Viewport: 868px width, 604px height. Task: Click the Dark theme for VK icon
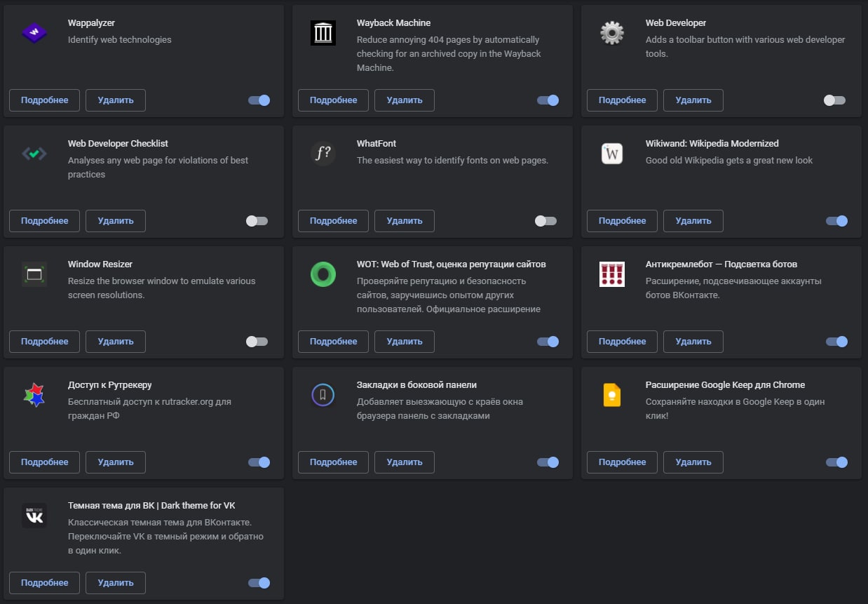click(34, 516)
